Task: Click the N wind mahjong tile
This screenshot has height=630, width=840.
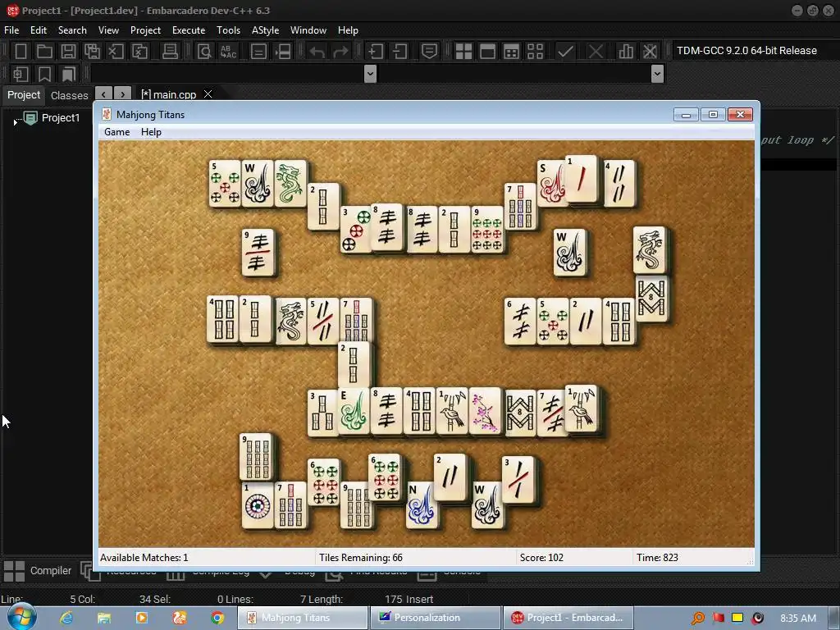Action: [x=421, y=504]
